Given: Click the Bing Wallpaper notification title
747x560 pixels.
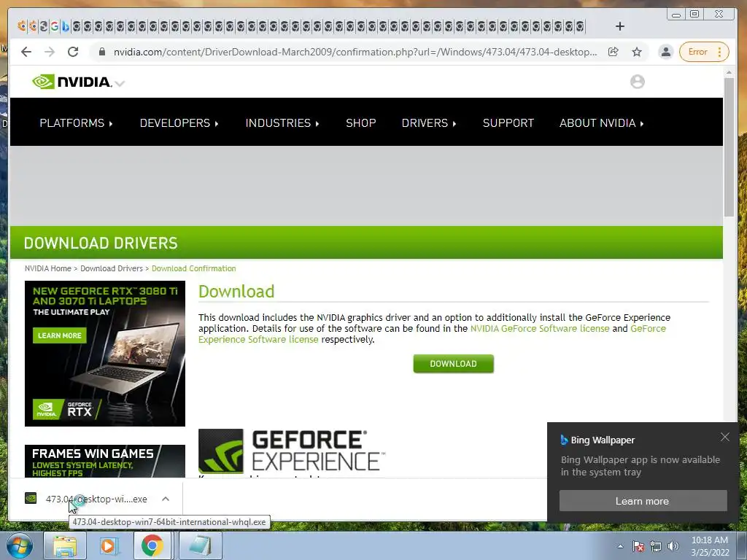Looking at the screenshot, I should (602, 440).
